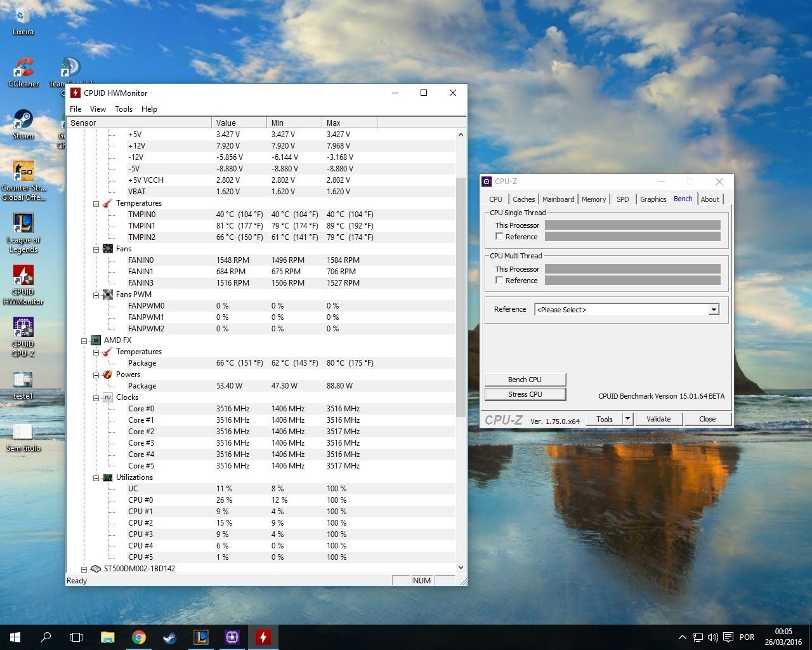Switch to the Caches tab in CPU-Z

523,199
